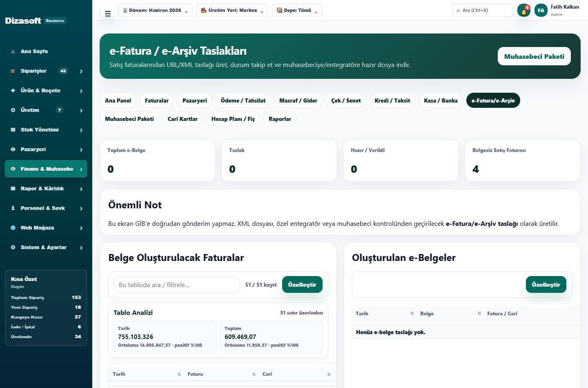Expand the Siparişler menu chevron
The image size is (588, 388).
(81, 71)
